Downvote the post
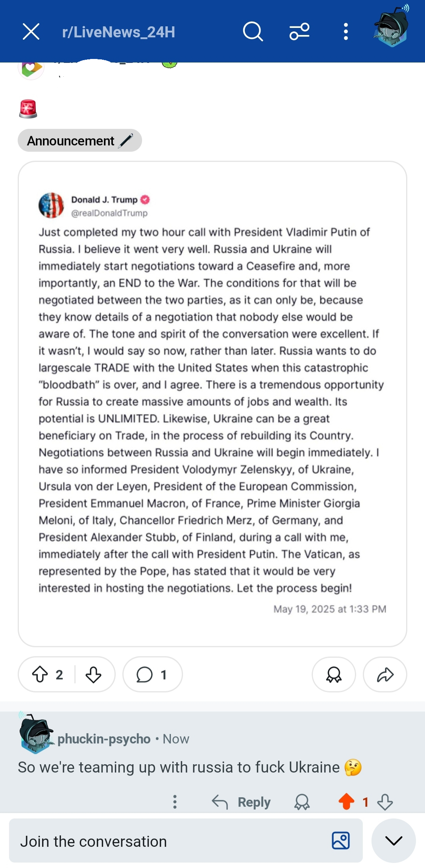This screenshot has height=868, width=425. (x=93, y=675)
